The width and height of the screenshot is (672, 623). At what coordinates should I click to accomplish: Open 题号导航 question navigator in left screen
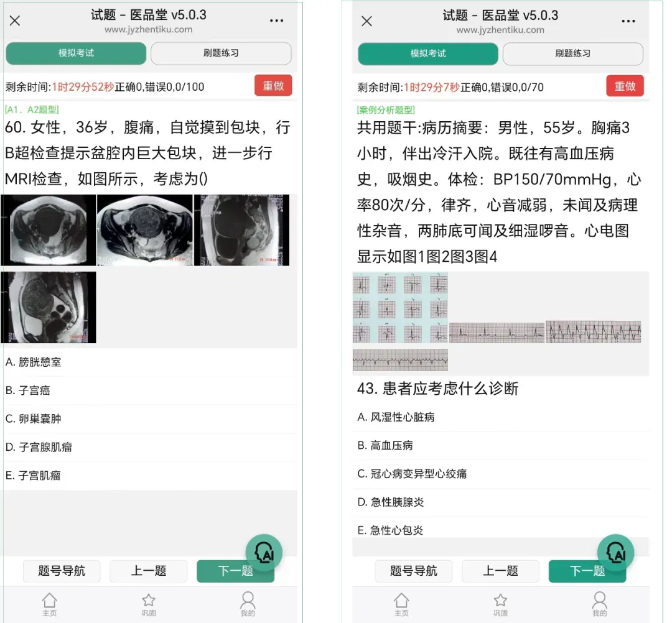[x=62, y=571]
